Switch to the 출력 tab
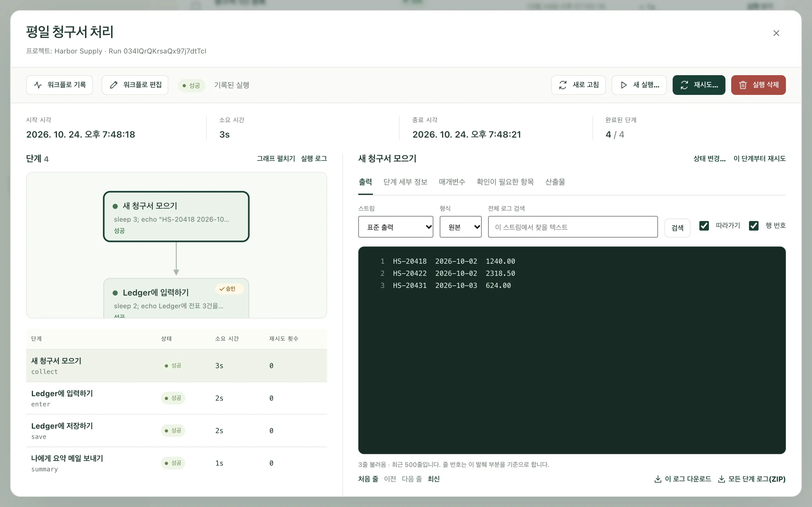Image resolution: width=812 pixels, height=507 pixels. (x=366, y=182)
